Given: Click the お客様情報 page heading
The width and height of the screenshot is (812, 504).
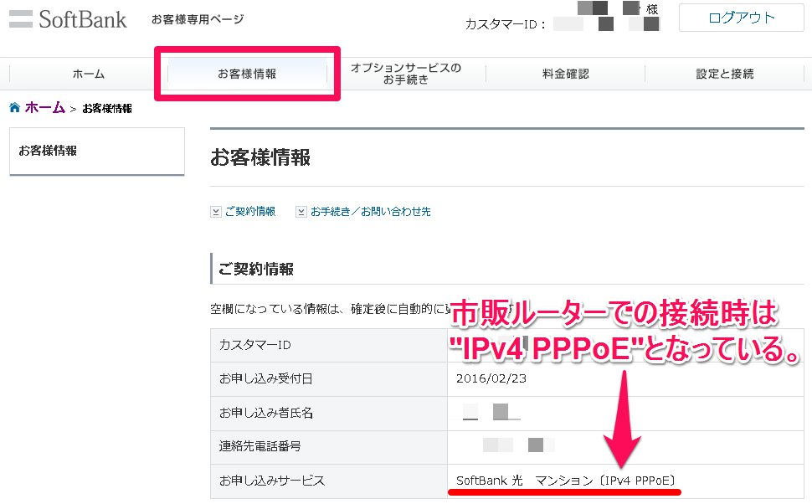Looking at the screenshot, I should 260,157.
